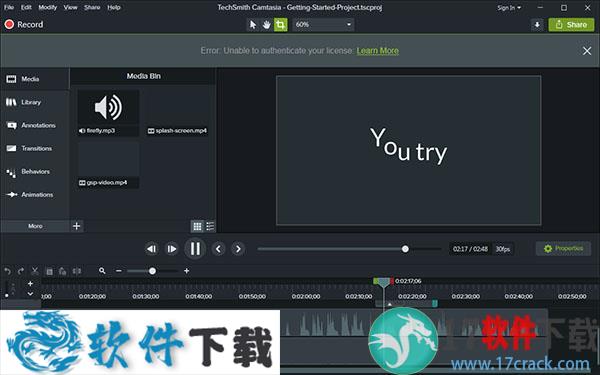The width and height of the screenshot is (600, 375).
Task: Click the Copy icon in timeline toolbar
Action: [49, 271]
